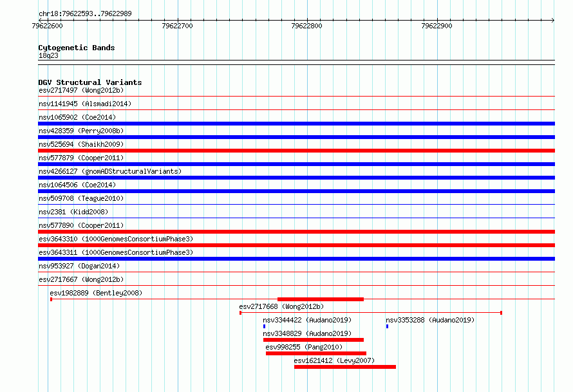Screen dimensions: 573x392
Task: Open variant nsv525694 (Shaikh2009)
Action: pyautogui.click(x=81, y=144)
